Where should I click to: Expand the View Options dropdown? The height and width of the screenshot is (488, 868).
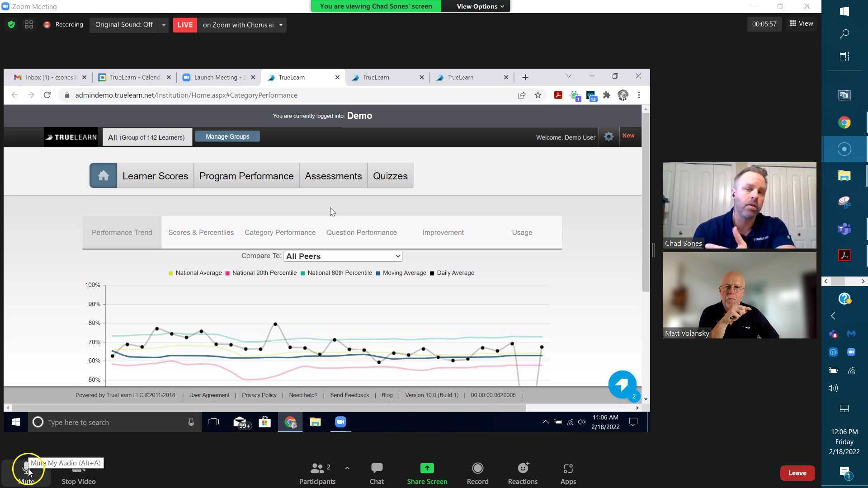pyautogui.click(x=475, y=6)
